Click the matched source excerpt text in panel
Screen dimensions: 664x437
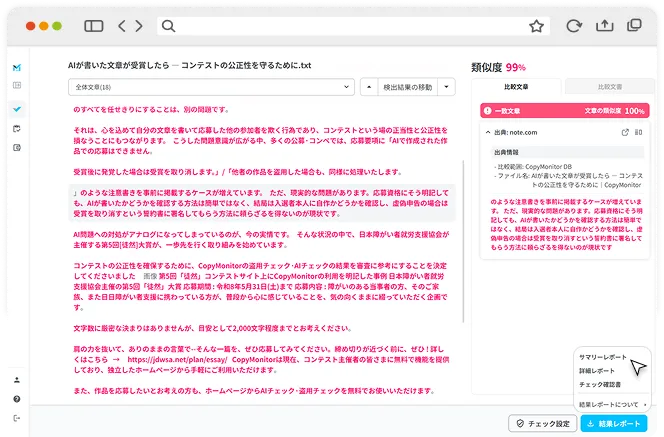pyautogui.click(x=566, y=224)
